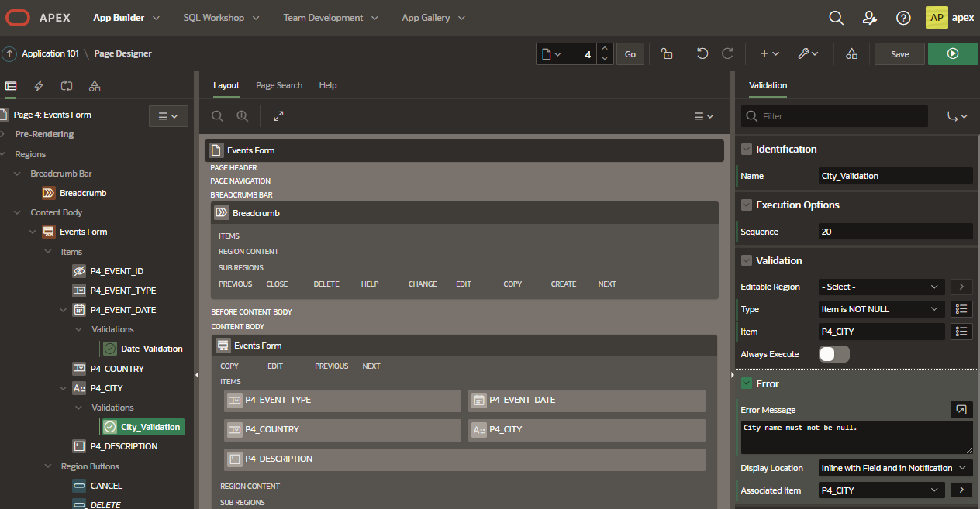The height and width of the screenshot is (509, 980).
Task: Toggle the Always Execute switch
Action: click(x=834, y=354)
